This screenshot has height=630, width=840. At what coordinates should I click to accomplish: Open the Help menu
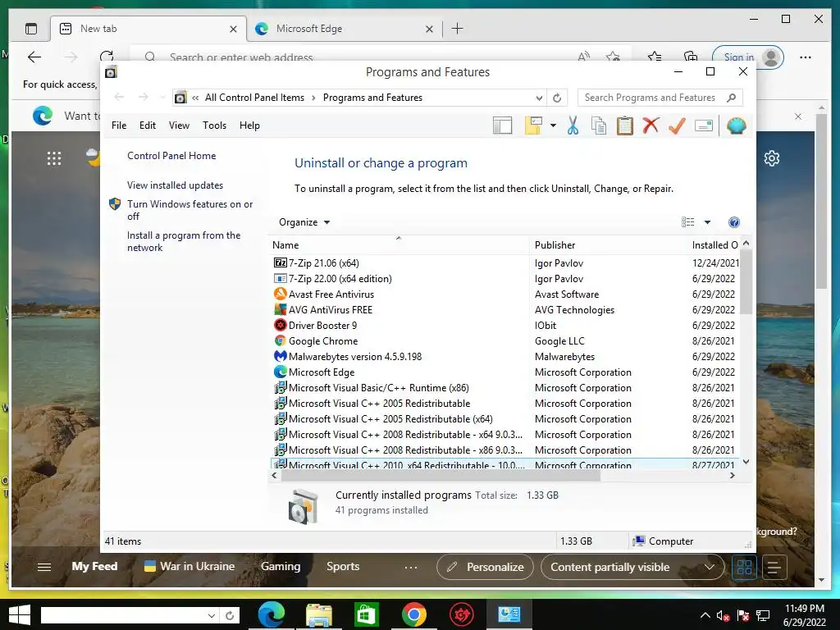[x=249, y=126]
